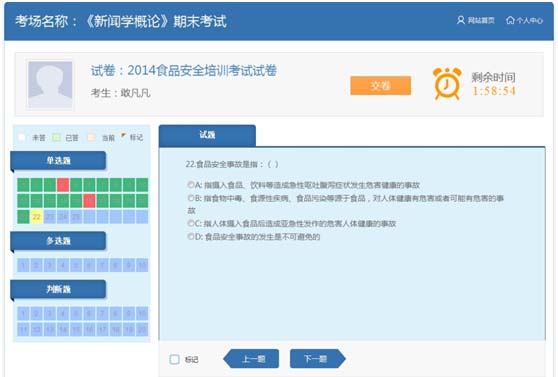Collapse the 判断题 section header
The height and width of the screenshot is (377, 558).
(x=58, y=289)
